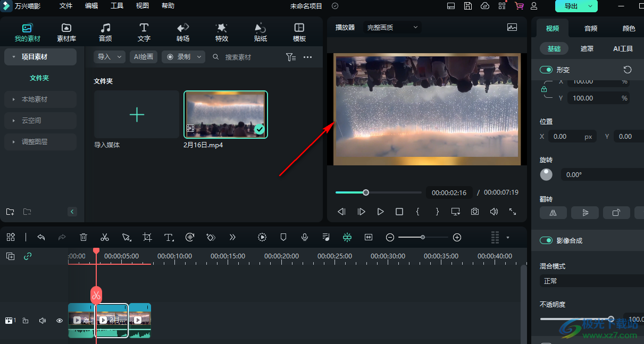Click the add track icon above the timeline tracks
The image size is (644, 344).
pyautogui.click(x=10, y=256)
